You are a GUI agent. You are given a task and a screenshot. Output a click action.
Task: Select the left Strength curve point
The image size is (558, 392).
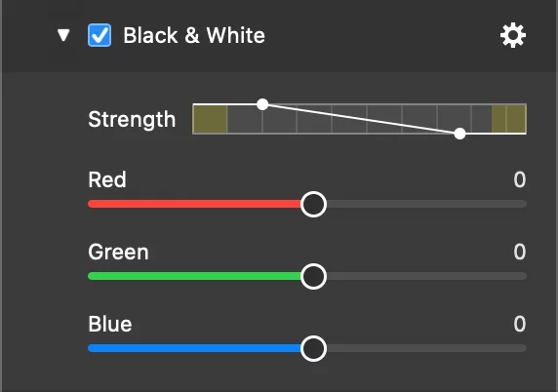coord(262,104)
